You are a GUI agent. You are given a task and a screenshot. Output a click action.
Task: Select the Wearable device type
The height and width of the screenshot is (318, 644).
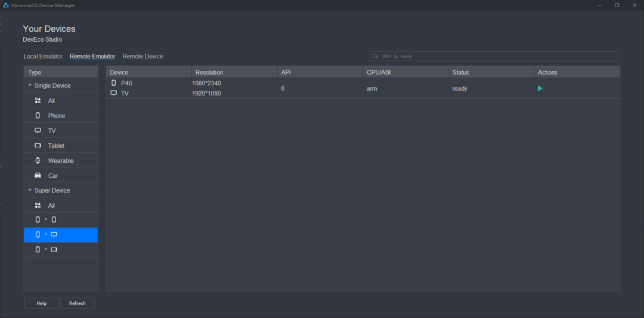coord(61,160)
